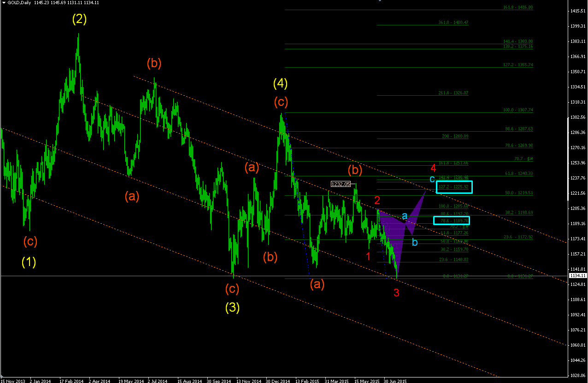Select the chart shift triangle marker at top
The height and width of the screenshot is (383, 588).
click(x=380, y=1)
